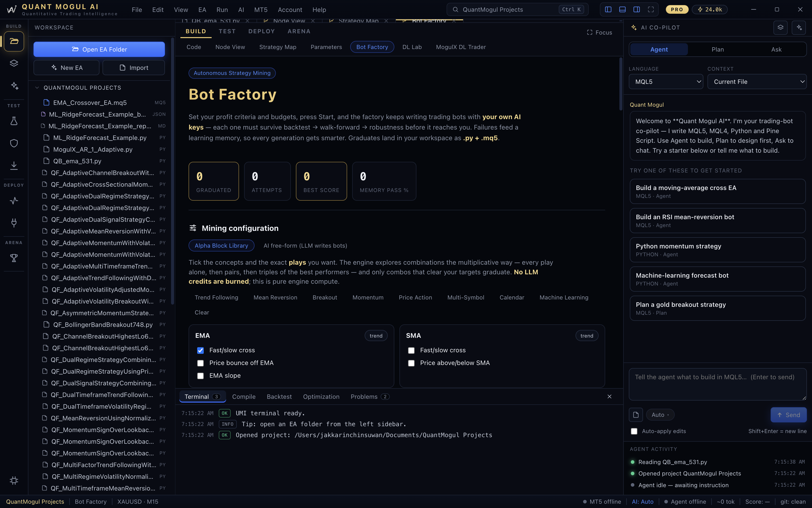Check the EMA slope checkbox

point(200,376)
